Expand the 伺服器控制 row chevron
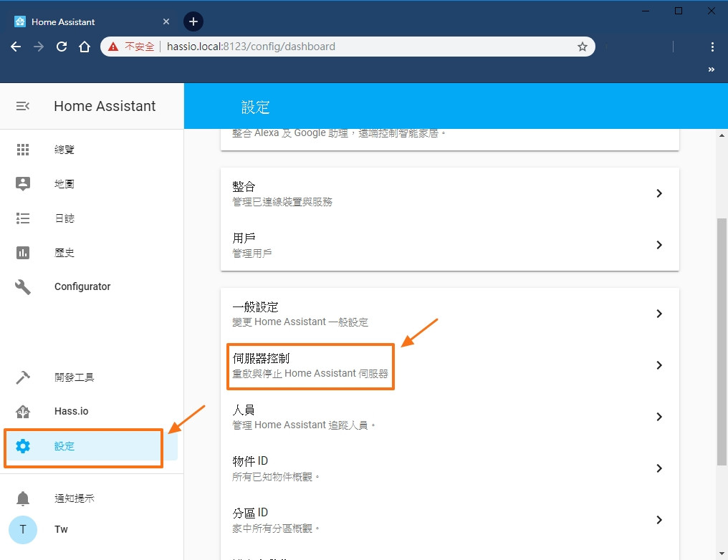The height and width of the screenshot is (560, 728). point(658,365)
